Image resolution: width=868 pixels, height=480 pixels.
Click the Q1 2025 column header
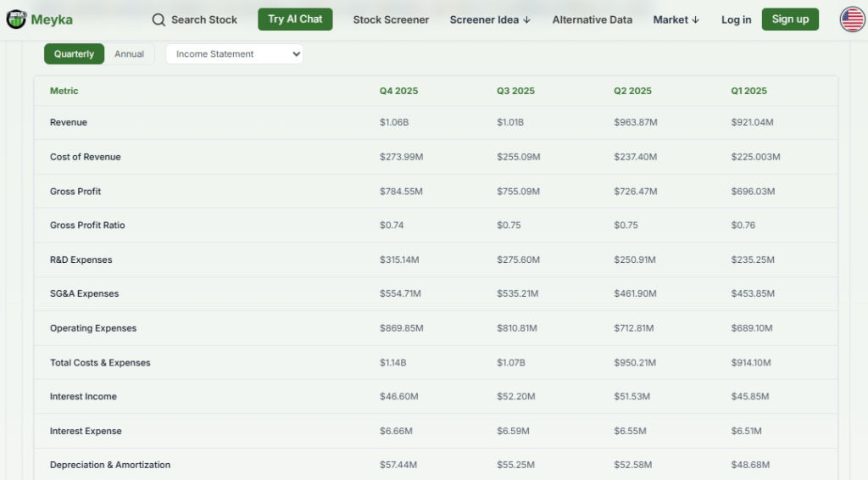coord(748,91)
